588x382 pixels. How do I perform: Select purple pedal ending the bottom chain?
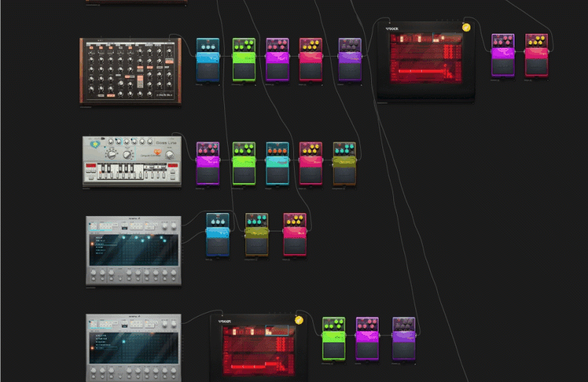tap(404, 339)
